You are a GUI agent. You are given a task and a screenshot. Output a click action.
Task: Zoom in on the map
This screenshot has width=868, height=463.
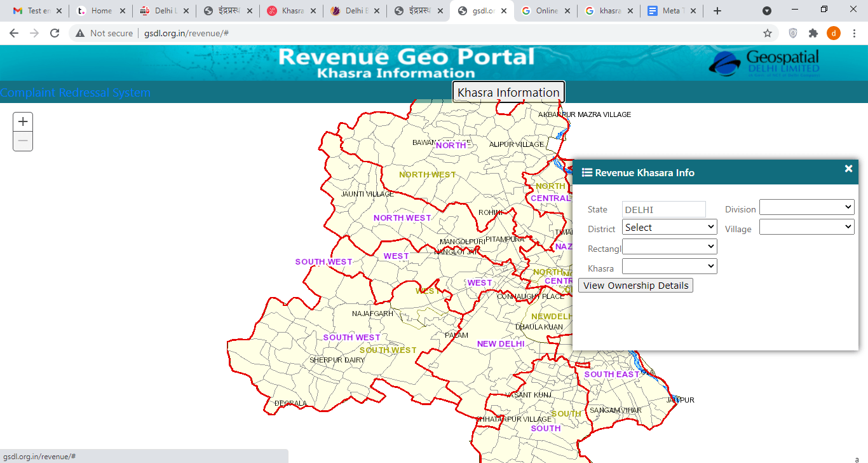click(23, 121)
